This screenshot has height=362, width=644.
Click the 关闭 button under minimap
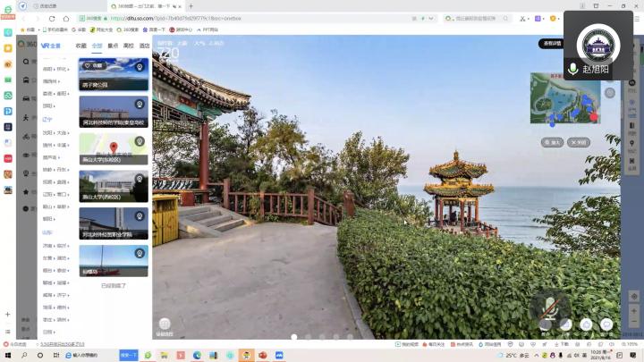[579, 142]
